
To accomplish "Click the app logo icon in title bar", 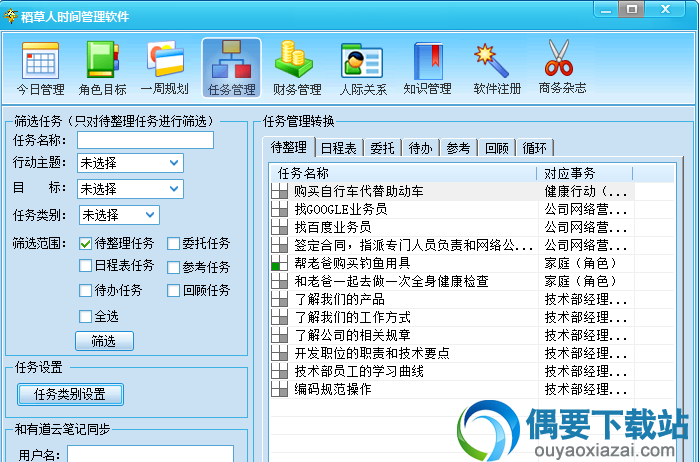I will tap(10, 16).
